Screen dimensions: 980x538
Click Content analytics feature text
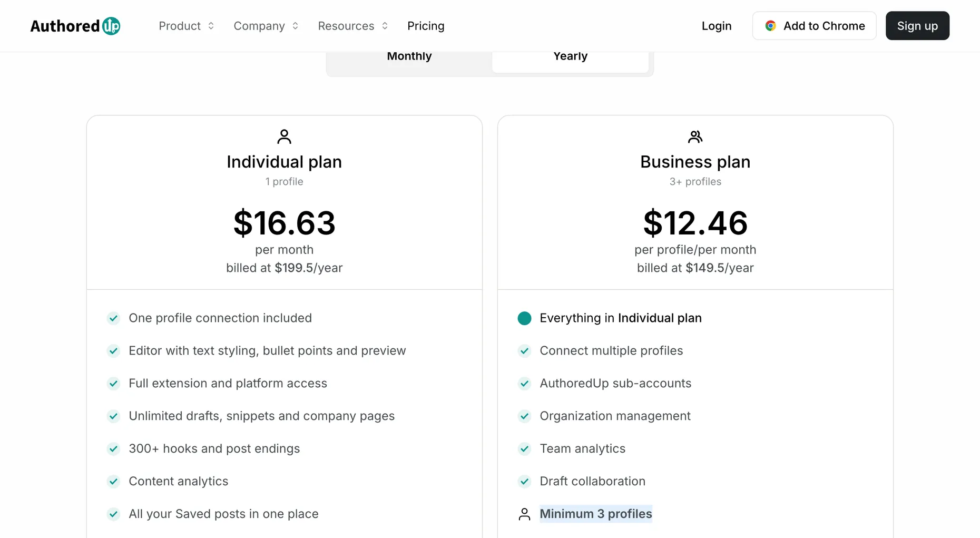pyautogui.click(x=179, y=482)
